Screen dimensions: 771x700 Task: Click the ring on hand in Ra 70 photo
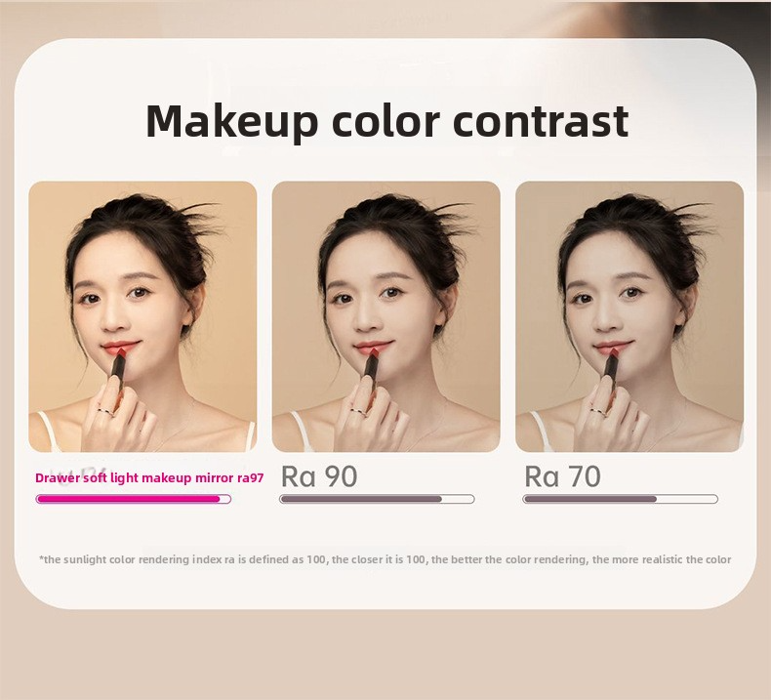597,410
